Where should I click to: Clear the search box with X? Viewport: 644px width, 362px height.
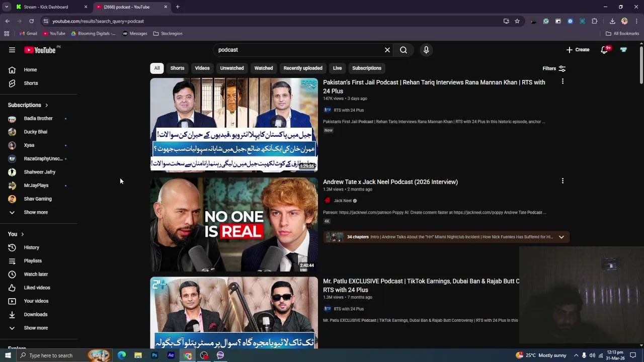pyautogui.click(x=387, y=50)
